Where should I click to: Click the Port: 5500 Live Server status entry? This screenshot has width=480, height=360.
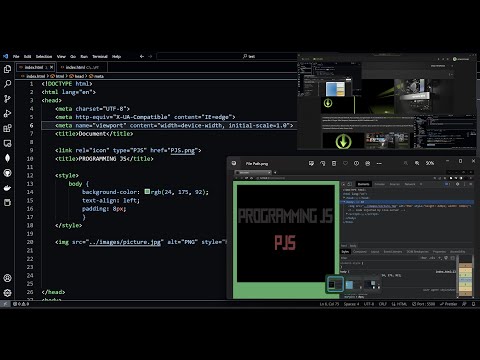[x=423, y=304]
